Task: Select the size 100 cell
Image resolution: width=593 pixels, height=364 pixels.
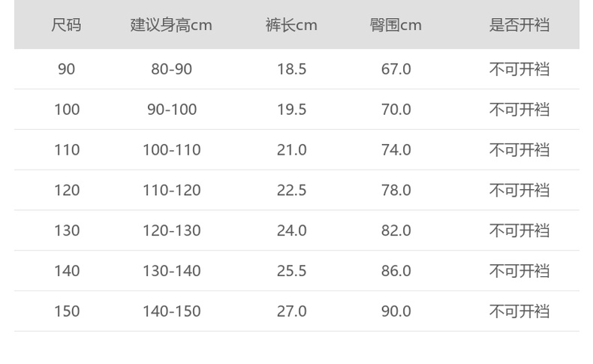Action: point(66,110)
